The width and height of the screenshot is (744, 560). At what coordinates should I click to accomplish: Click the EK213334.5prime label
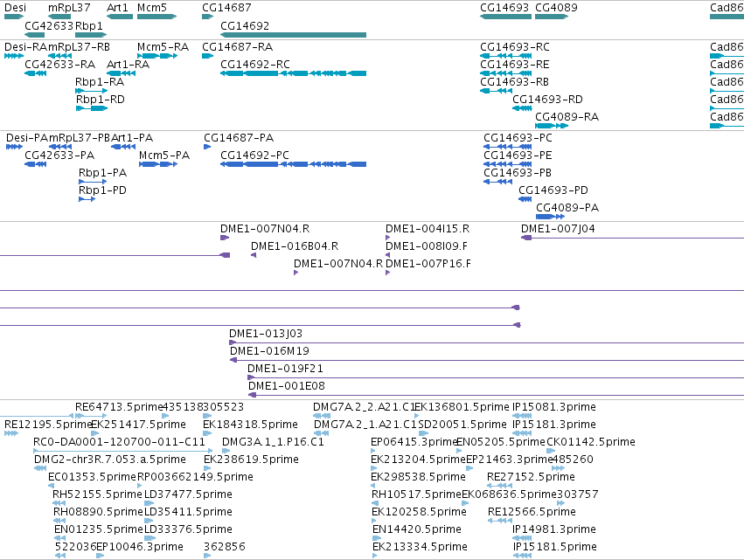[x=420, y=547]
